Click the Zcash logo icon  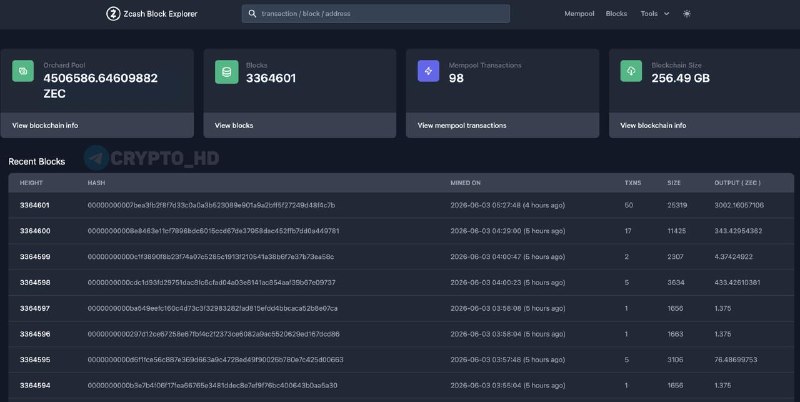113,14
